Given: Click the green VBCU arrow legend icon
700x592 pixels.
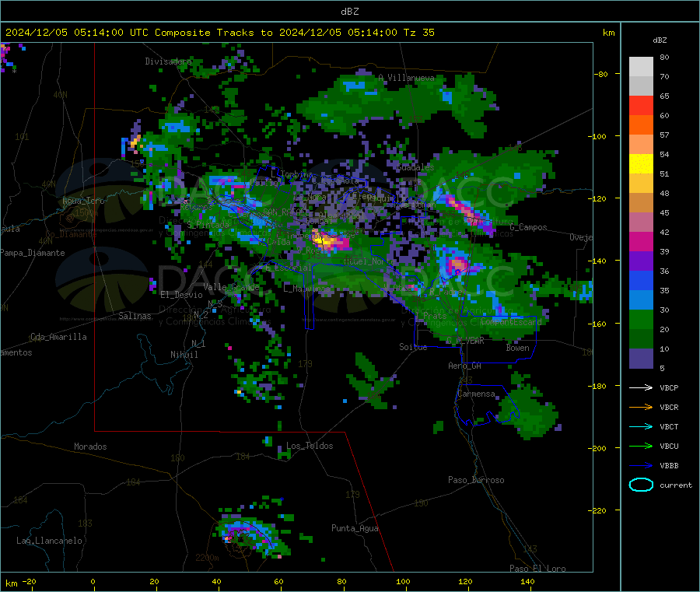Looking at the screenshot, I should pos(641,446).
